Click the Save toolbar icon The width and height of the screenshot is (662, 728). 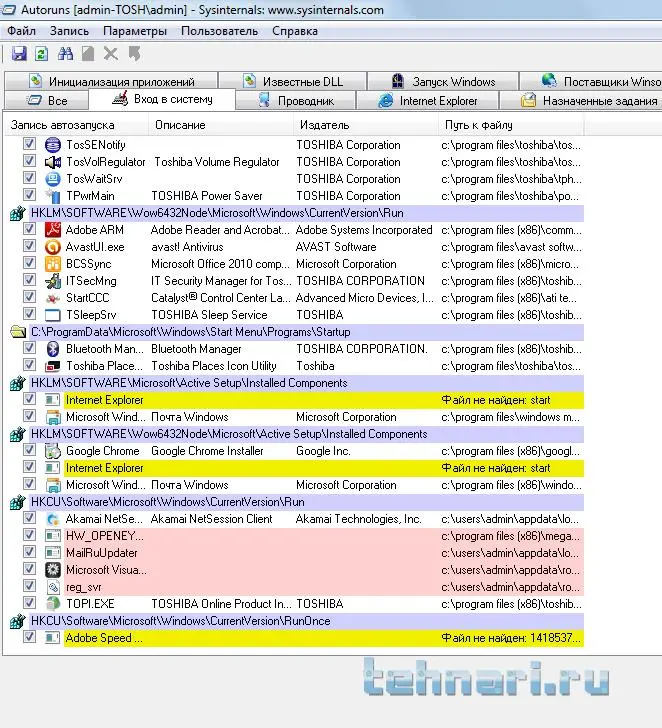click(x=19, y=54)
